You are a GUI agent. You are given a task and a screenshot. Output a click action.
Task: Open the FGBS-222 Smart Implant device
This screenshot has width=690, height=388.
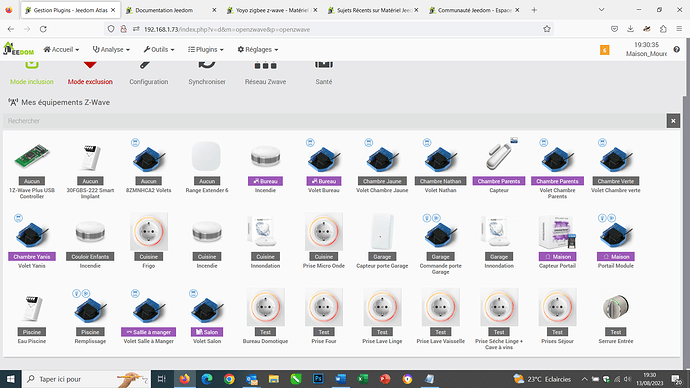90,169
